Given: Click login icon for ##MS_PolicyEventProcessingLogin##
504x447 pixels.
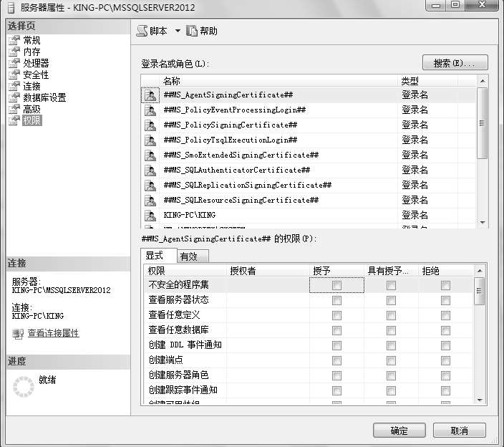Looking at the screenshot, I should 150,110.
